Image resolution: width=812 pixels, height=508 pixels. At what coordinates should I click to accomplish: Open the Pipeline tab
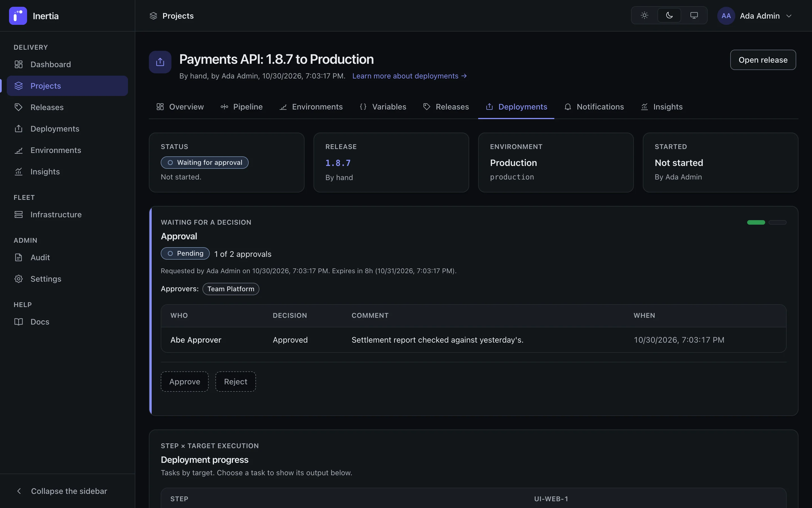242,107
